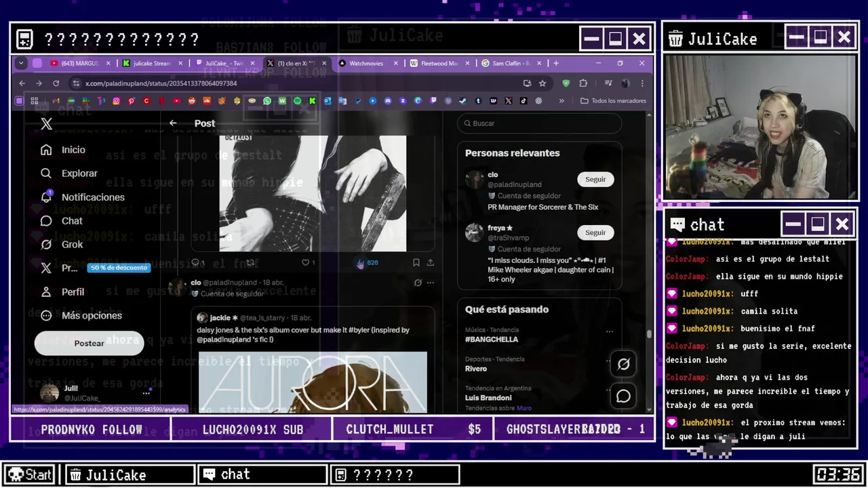The height and width of the screenshot is (488, 868).
Task: Switch to the julicake Stream tab
Action: coord(152,63)
